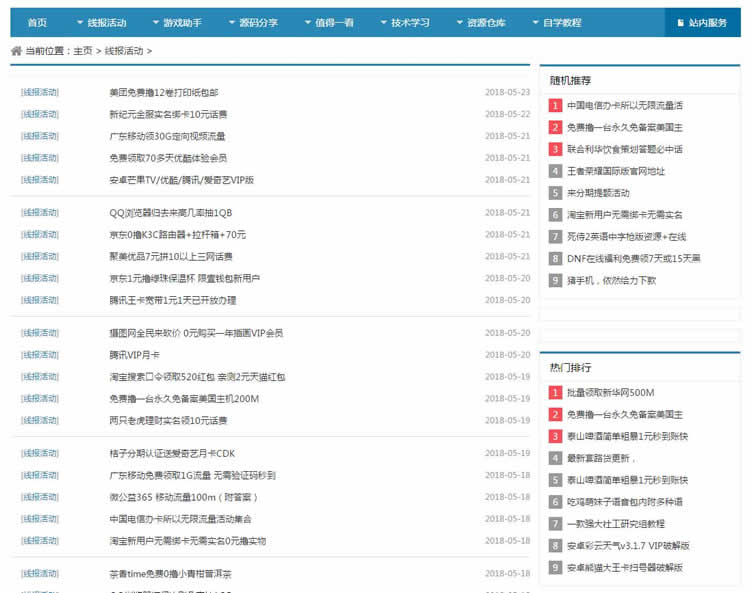Open article 美团免费撸12卷打印纸包邮

164,93
